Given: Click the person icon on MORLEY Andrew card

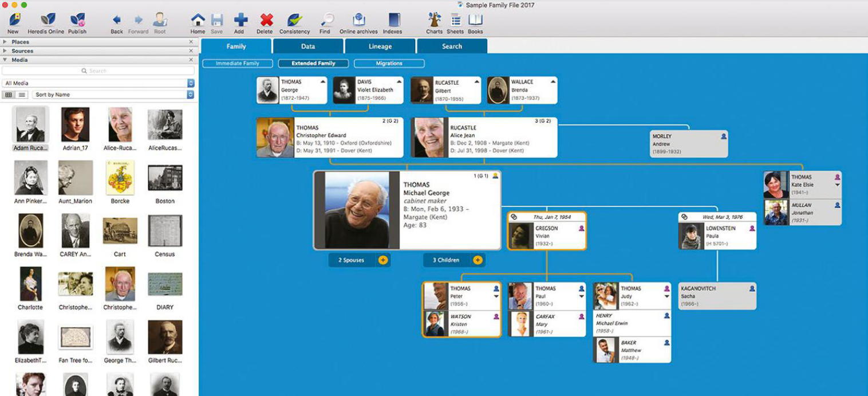Looking at the screenshot, I should 724,136.
